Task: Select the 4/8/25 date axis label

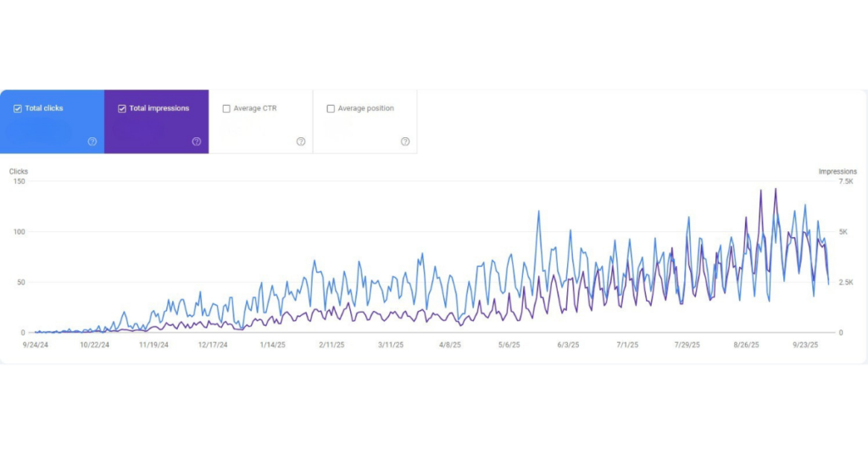Action: (449, 345)
